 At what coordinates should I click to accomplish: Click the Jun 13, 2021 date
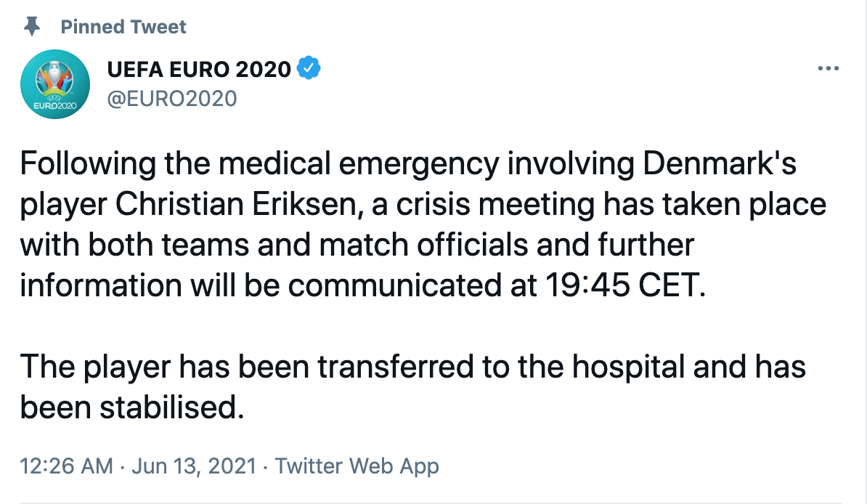tap(194, 466)
